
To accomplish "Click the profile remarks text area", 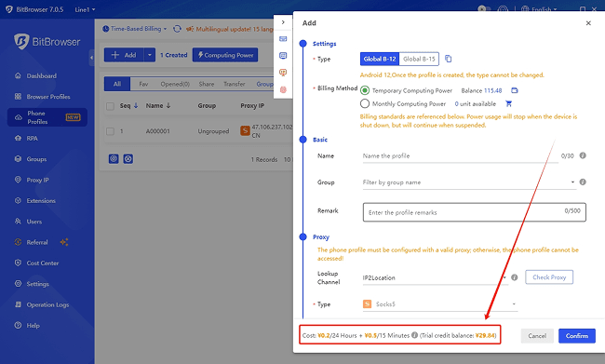I will point(474,212).
